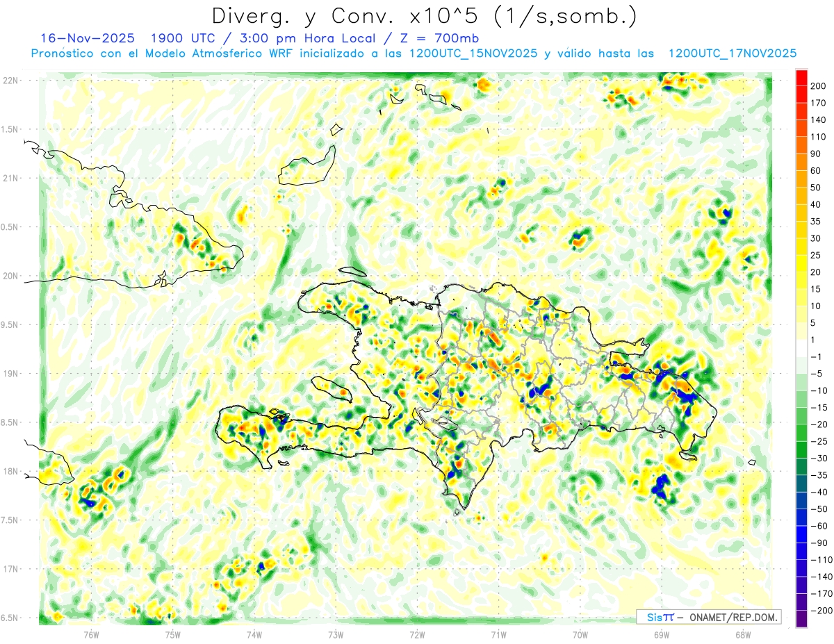834x644 pixels.
Task: Click the '-15' color scale label
Action: [818, 407]
